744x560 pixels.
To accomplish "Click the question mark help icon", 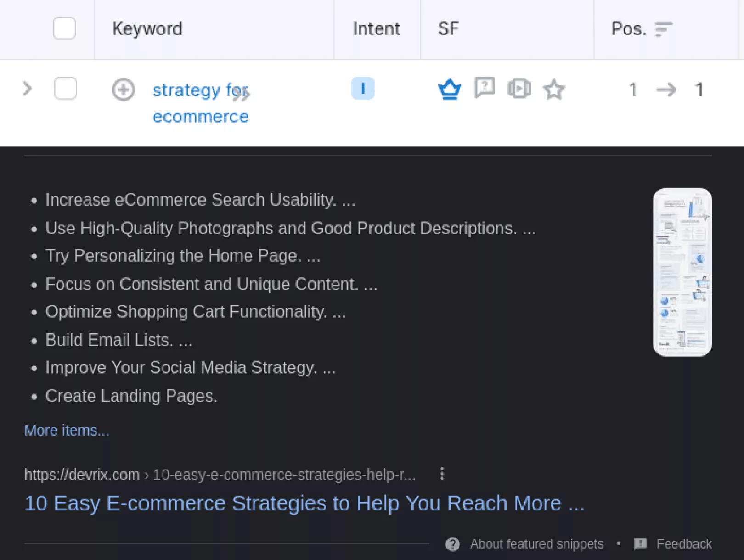I will point(453,544).
